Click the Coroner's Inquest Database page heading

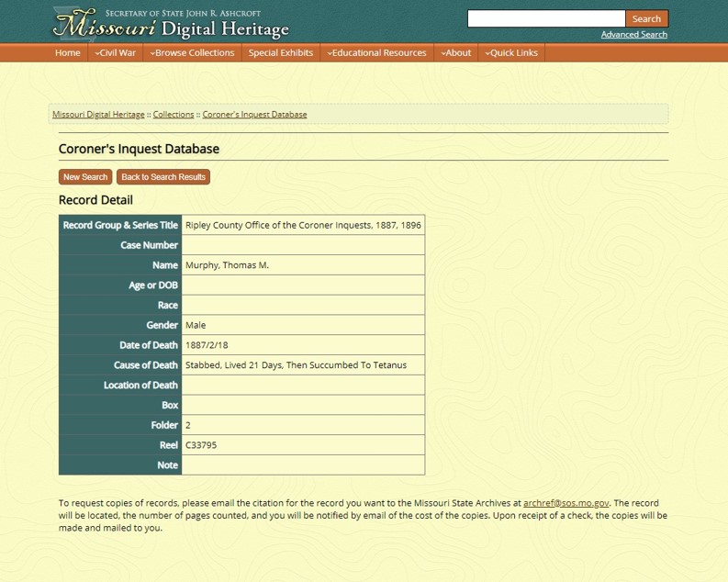tap(139, 149)
